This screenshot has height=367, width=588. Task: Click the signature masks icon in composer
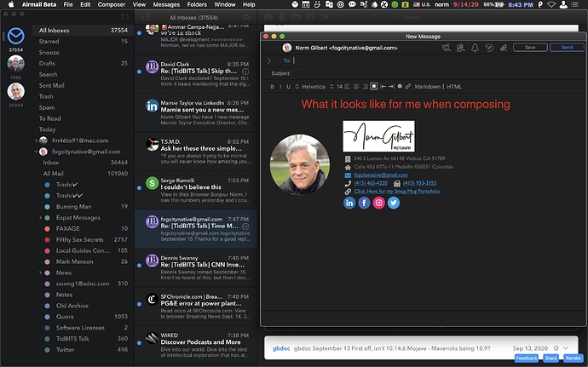(x=446, y=48)
